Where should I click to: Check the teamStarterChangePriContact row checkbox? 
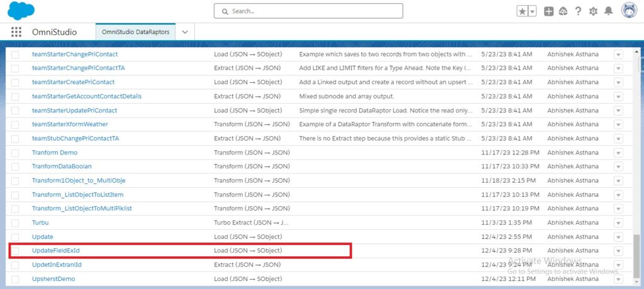15,54
